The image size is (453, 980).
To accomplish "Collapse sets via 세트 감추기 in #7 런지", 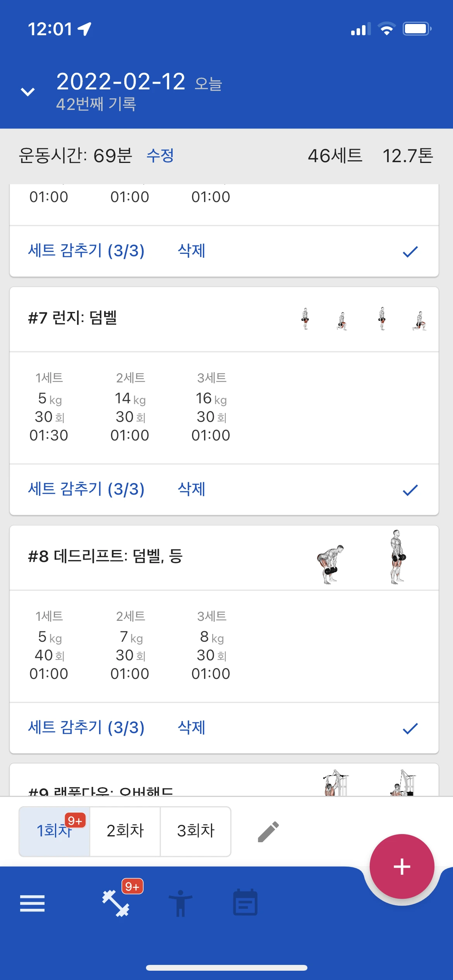I will click(86, 489).
